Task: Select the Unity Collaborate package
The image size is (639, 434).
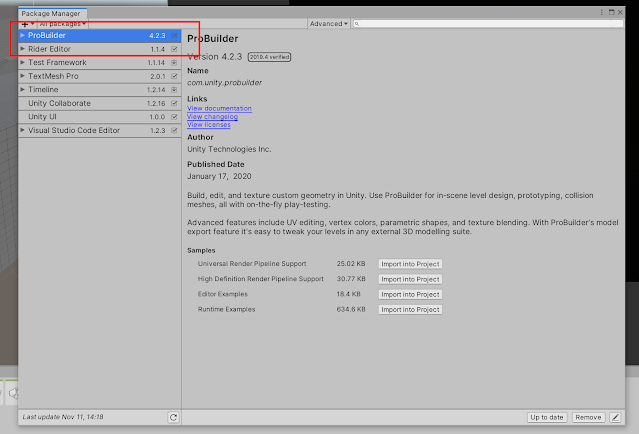Action: [99, 104]
